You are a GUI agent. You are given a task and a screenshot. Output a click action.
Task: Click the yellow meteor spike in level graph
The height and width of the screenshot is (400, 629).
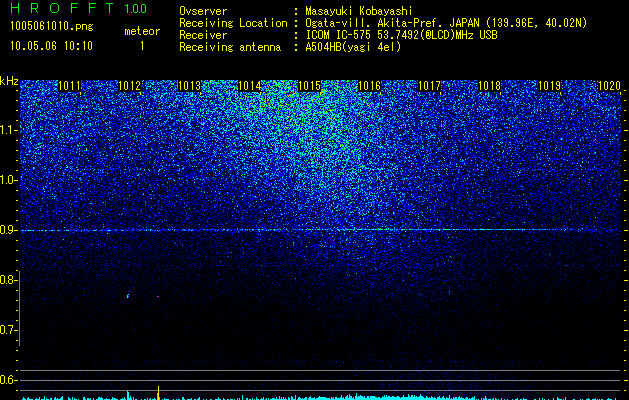pyautogui.click(x=158, y=392)
